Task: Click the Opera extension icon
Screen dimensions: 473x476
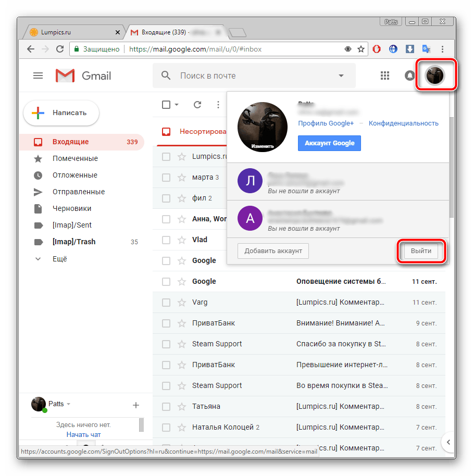Action: pos(377,49)
